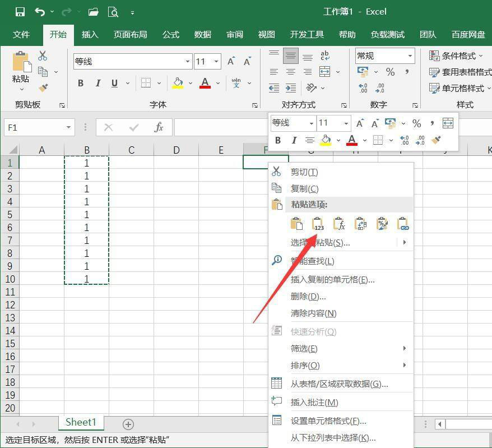Click the text orientation icon
This screenshot has height=448, width=492.
coord(311,88)
